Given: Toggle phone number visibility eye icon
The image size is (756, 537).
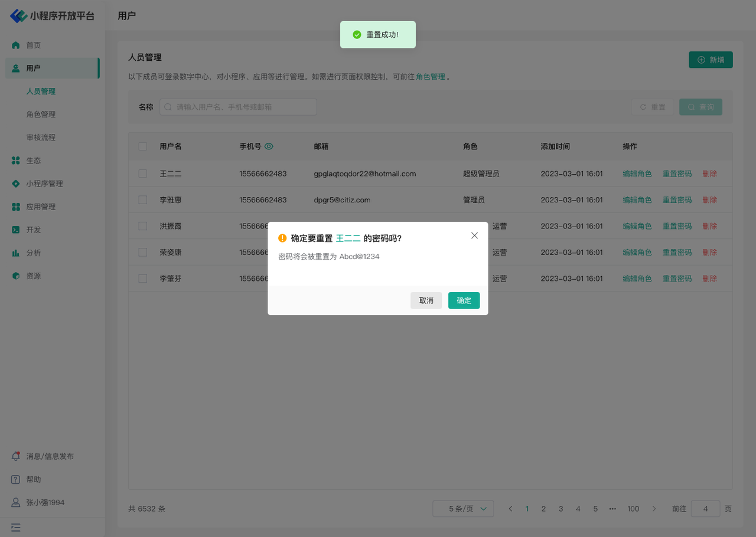Looking at the screenshot, I should point(269,146).
